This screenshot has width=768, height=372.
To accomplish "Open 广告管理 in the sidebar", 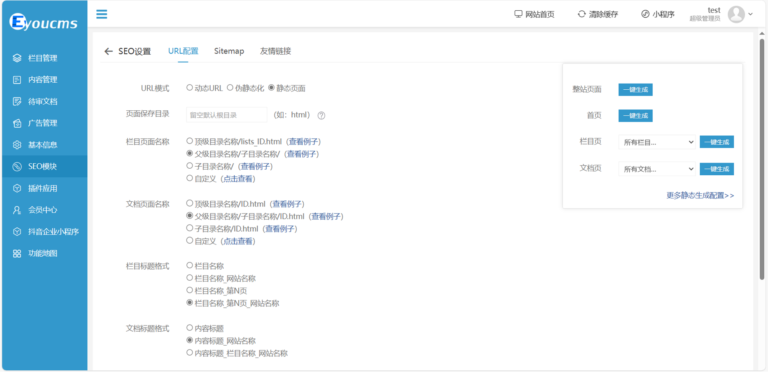I will click(x=45, y=123).
